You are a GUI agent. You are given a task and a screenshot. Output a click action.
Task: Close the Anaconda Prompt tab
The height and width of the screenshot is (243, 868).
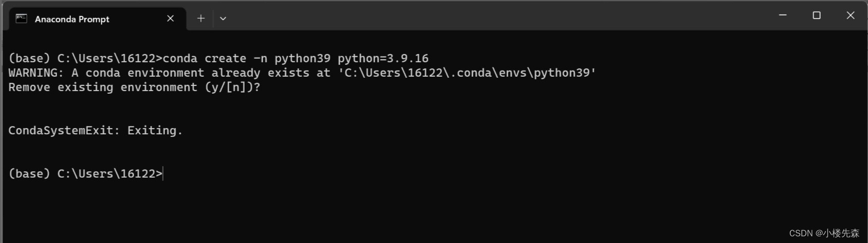171,19
